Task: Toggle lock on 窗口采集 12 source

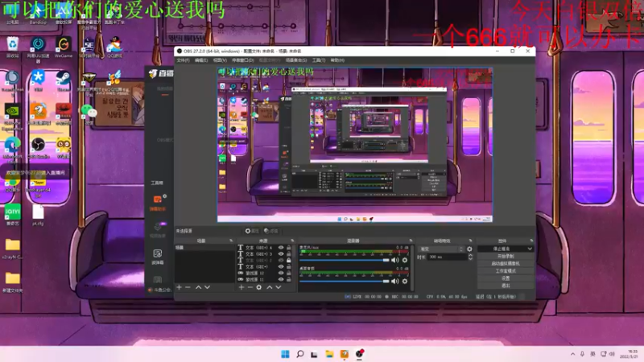Action: point(289,273)
